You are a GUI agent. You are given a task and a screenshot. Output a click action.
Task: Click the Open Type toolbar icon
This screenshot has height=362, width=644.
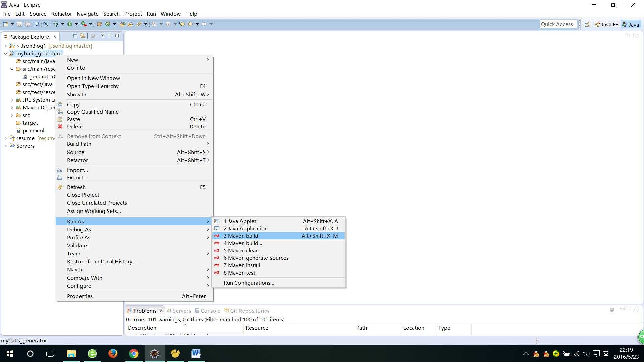122,24
